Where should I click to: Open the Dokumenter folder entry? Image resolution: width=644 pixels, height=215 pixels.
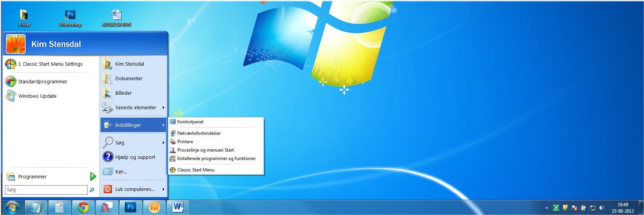click(133, 78)
